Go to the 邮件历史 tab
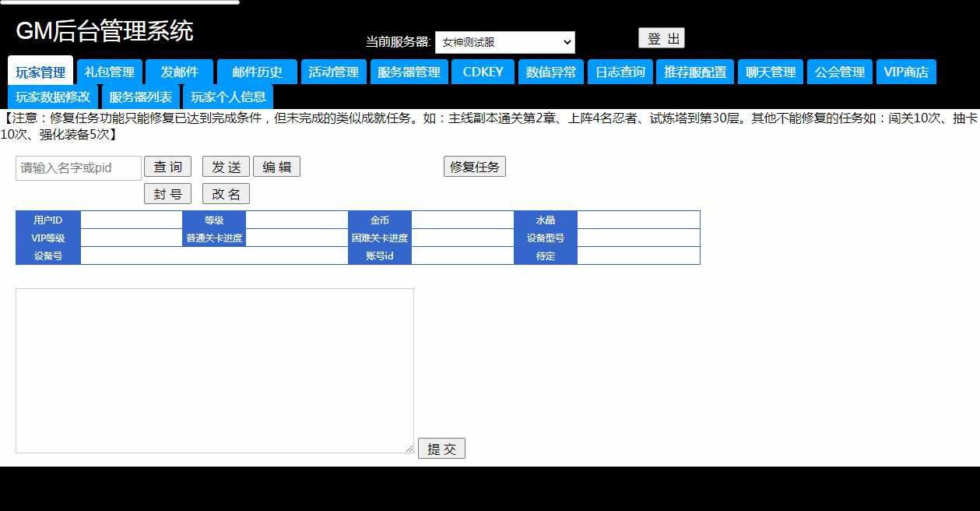The width and height of the screenshot is (980, 511). tap(257, 72)
